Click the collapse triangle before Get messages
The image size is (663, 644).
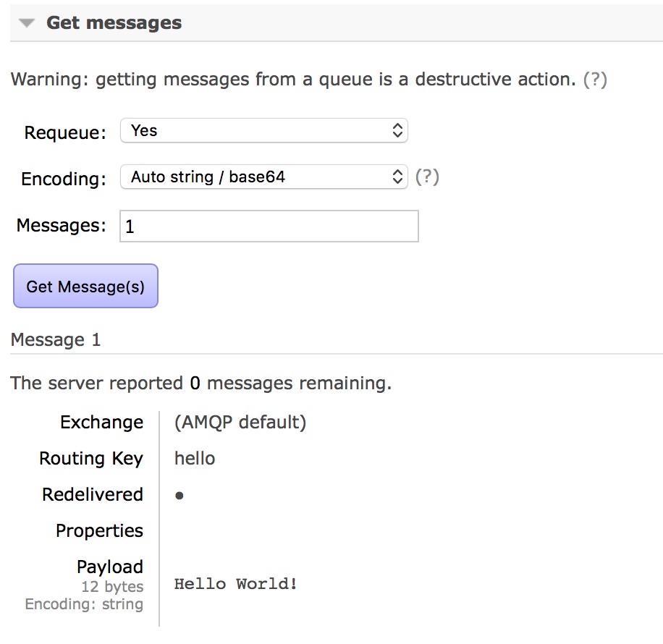[26, 22]
